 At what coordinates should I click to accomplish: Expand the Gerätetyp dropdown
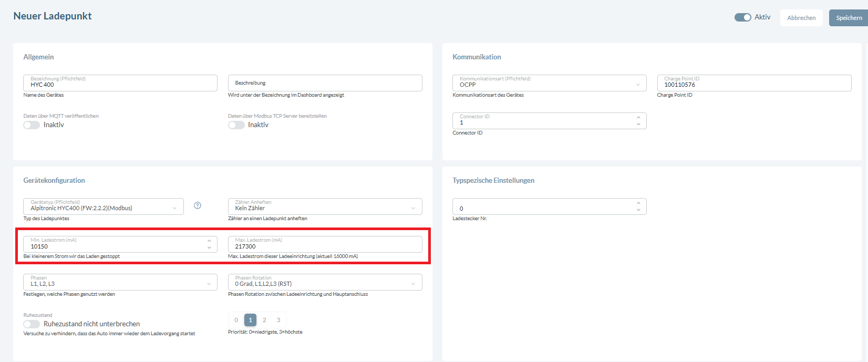(x=104, y=206)
